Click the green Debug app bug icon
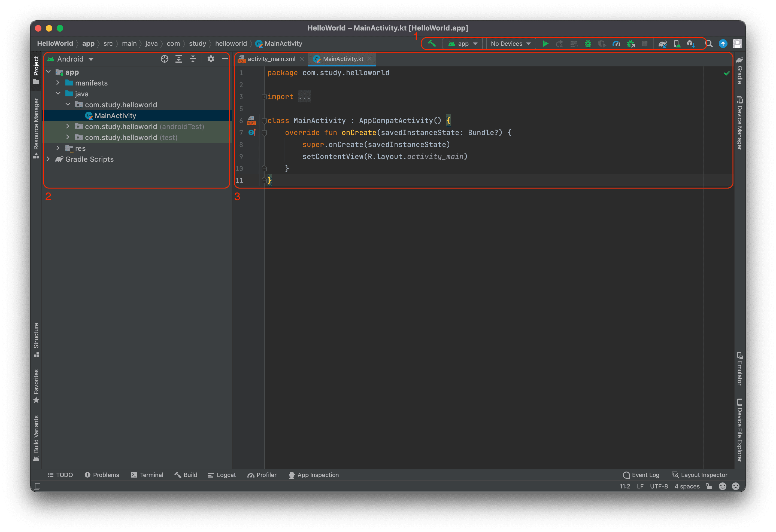This screenshot has width=776, height=532. (x=588, y=44)
